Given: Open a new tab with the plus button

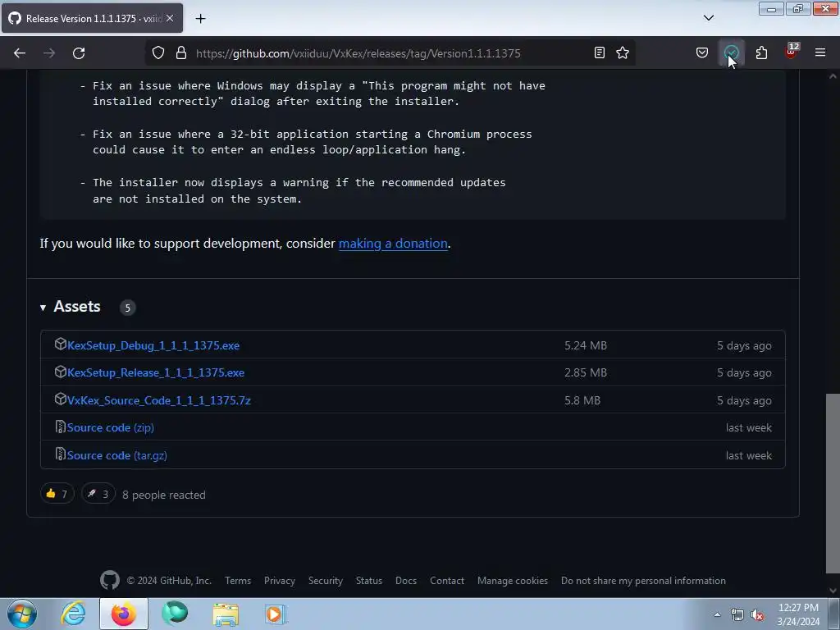Looking at the screenshot, I should [x=200, y=19].
